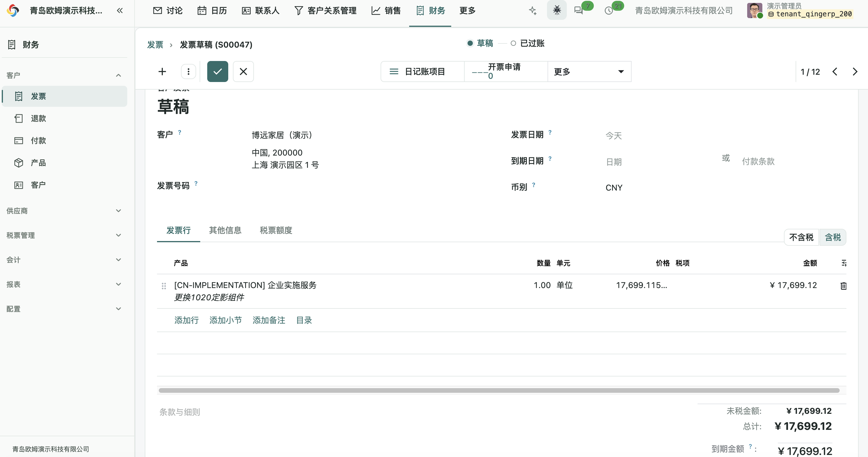Select the 含税 tax display toggle
Screen dimensions: 868x457
click(833, 237)
